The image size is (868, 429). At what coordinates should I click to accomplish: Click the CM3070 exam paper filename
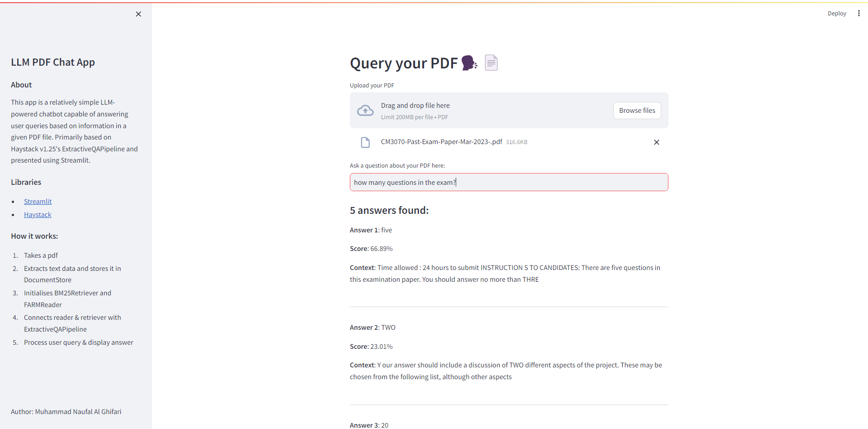441,141
